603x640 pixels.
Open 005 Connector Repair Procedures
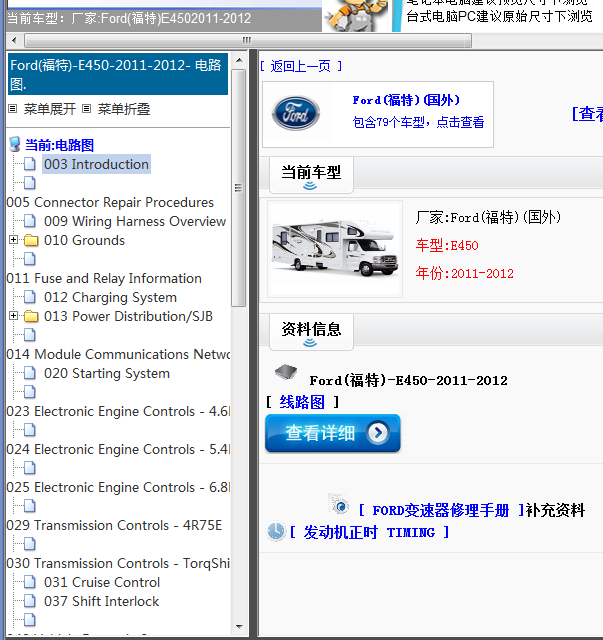(x=110, y=202)
